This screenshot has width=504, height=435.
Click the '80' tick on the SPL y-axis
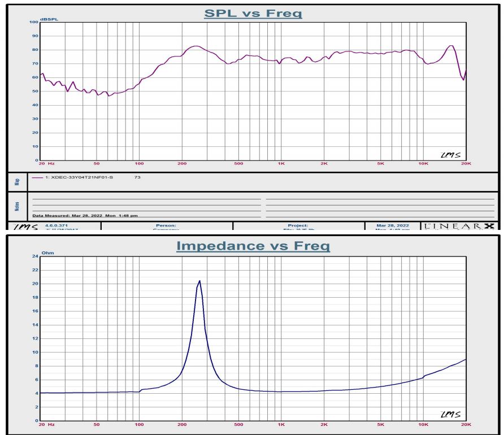pyautogui.click(x=34, y=50)
